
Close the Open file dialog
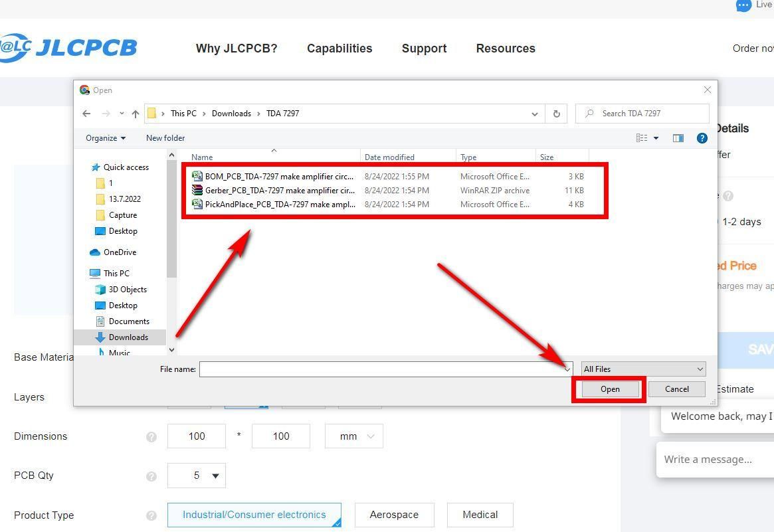point(708,90)
